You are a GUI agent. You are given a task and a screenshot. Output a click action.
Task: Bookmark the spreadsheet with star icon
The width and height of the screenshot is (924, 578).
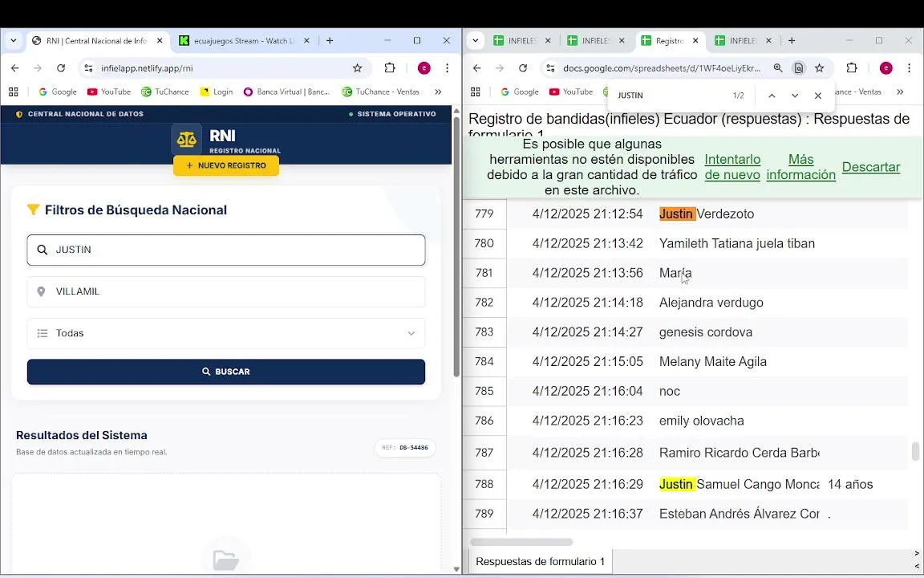coord(819,68)
